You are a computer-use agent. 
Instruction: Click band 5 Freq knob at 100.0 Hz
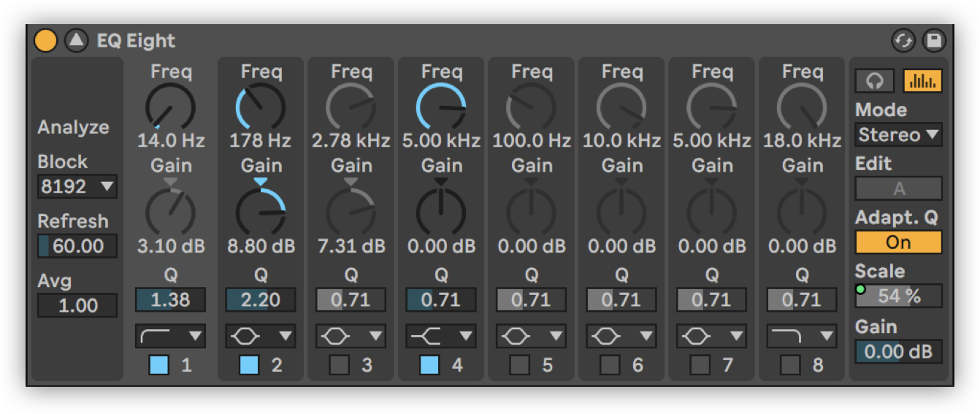click(x=532, y=107)
